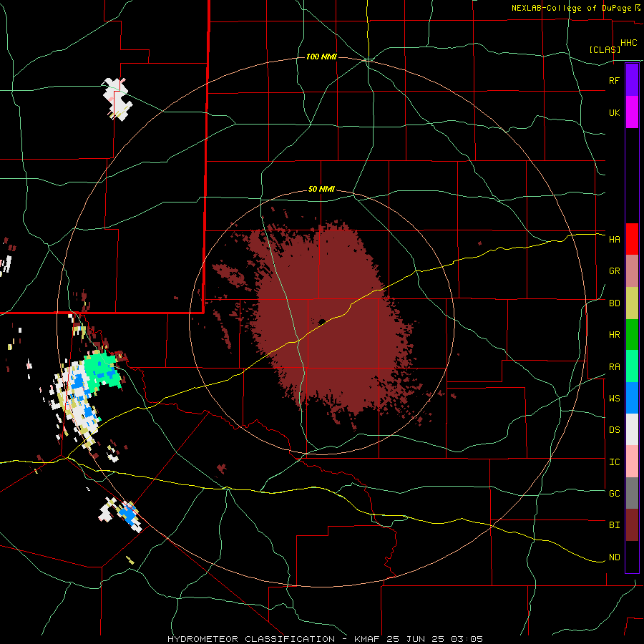Image resolution: width=644 pixels, height=644 pixels.
Task: Click the 50 NMI range ring label
Action: [x=321, y=190]
